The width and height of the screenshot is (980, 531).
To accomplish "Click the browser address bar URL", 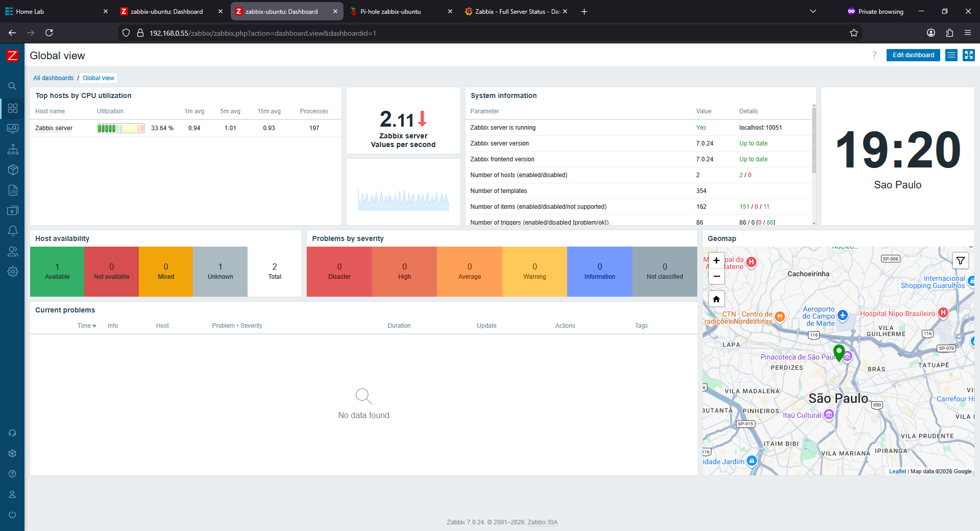I will pos(263,33).
